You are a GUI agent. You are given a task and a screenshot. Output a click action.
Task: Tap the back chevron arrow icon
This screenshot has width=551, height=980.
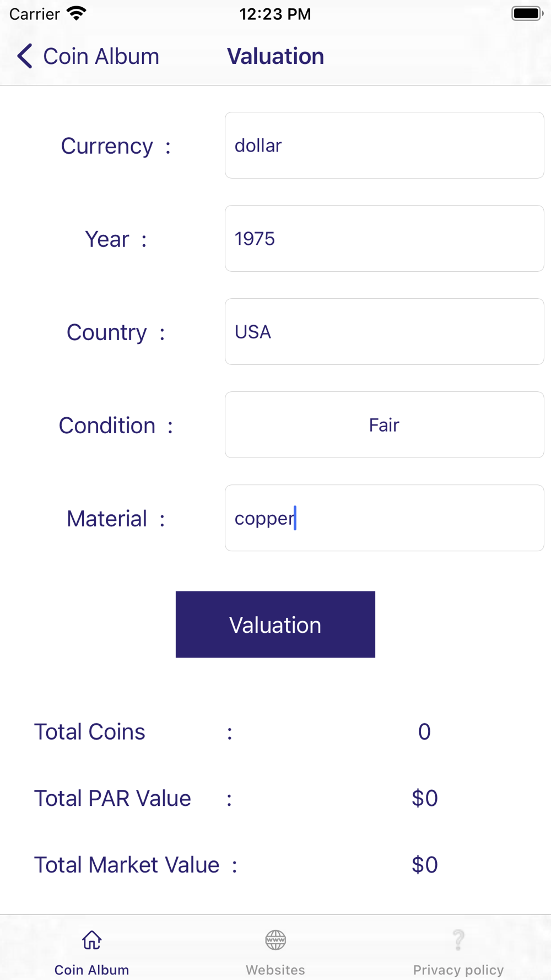coord(25,56)
